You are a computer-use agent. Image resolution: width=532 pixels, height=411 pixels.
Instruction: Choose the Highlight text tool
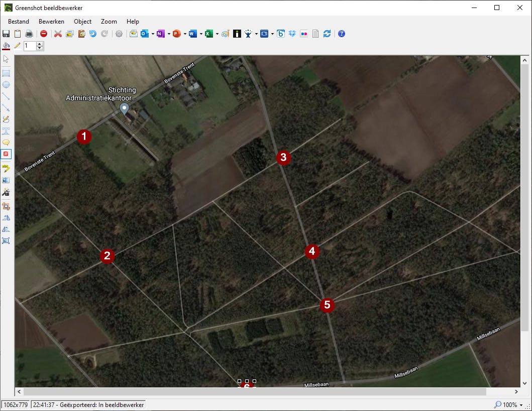6,168
